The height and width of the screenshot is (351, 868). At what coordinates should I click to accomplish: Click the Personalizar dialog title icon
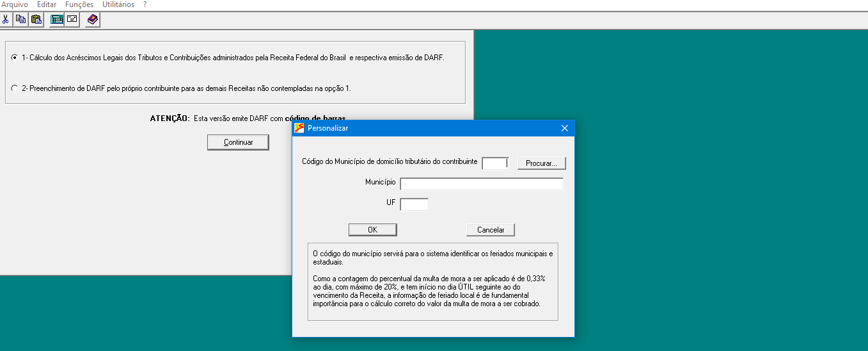(299, 128)
